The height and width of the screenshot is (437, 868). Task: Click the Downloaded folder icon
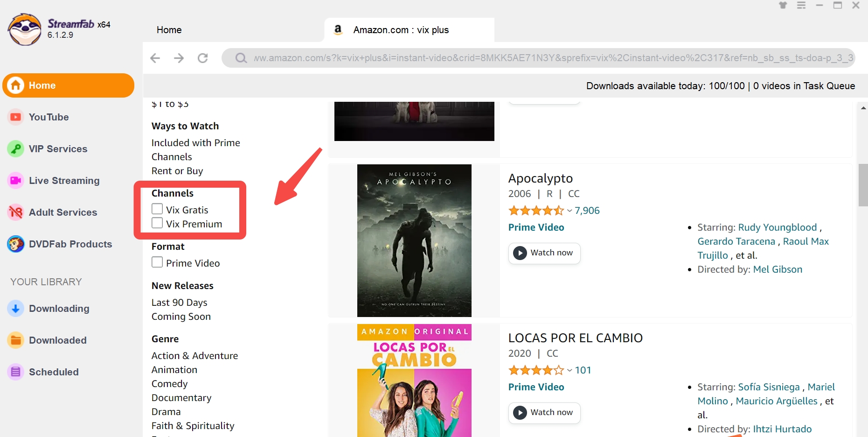(x=15, y=340)
